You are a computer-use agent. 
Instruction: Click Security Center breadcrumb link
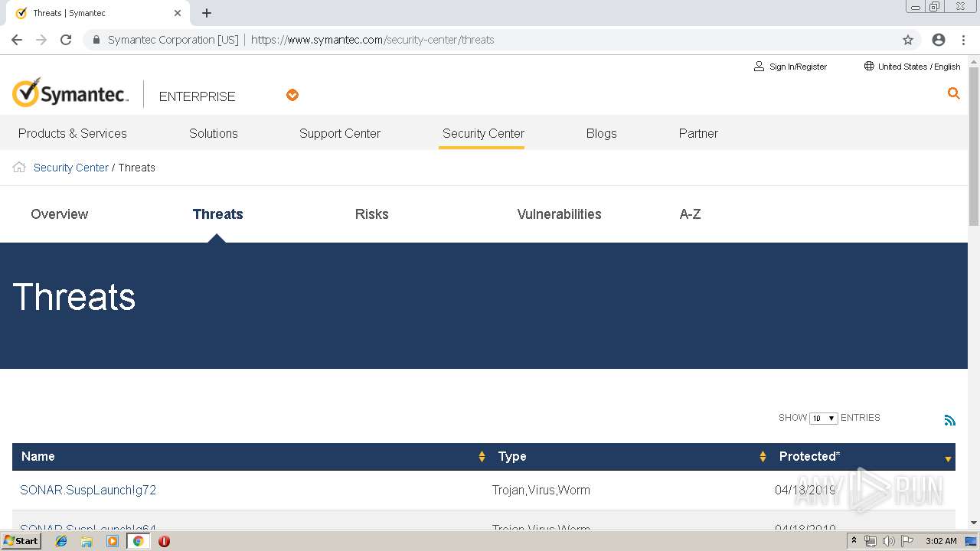[71, 168]
